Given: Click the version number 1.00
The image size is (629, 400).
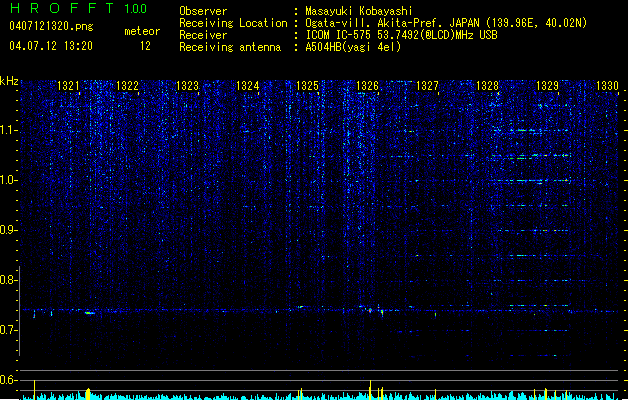Looking at the screenshot, I should pyautogui.click(x=135, y=9).
